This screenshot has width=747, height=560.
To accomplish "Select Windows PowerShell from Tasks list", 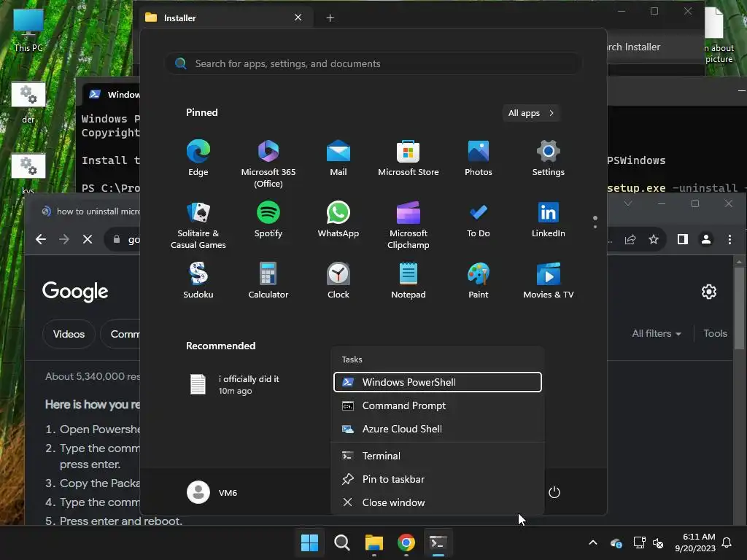I will (x=438, y=382).
